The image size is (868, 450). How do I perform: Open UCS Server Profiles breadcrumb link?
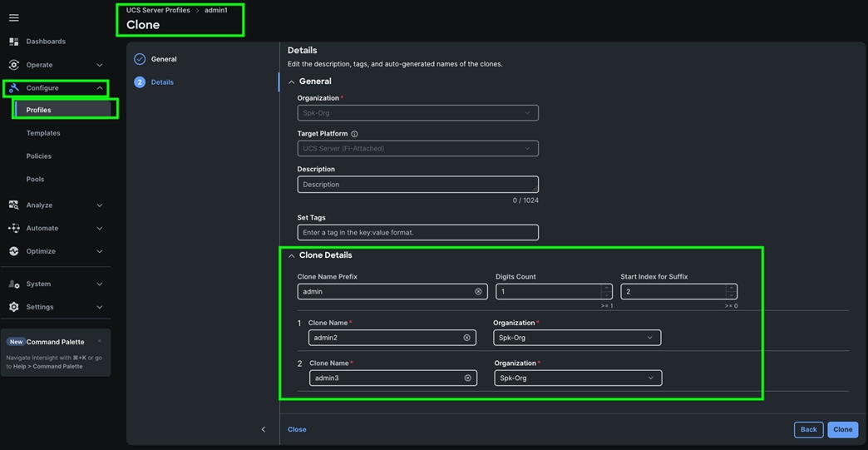tap(158, 10)
